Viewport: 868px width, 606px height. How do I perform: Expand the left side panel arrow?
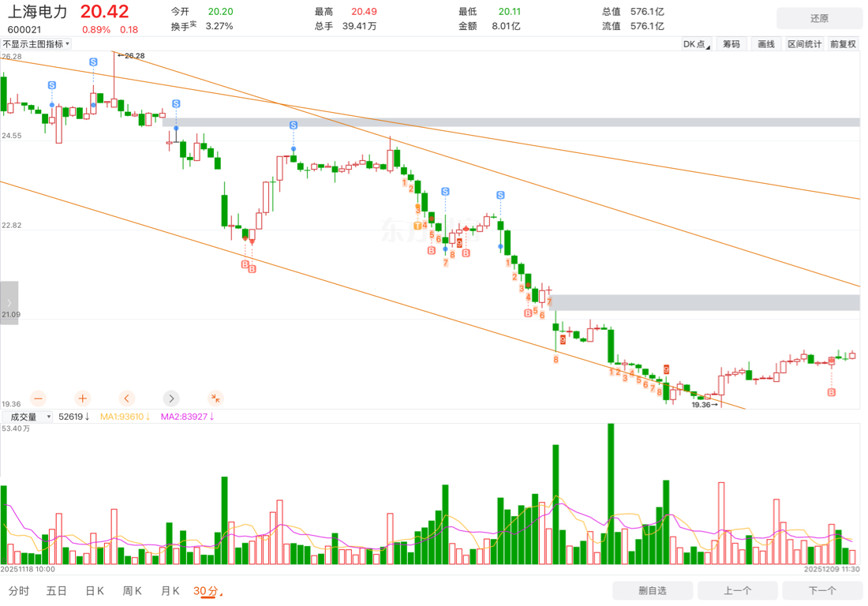pos(9,303)
